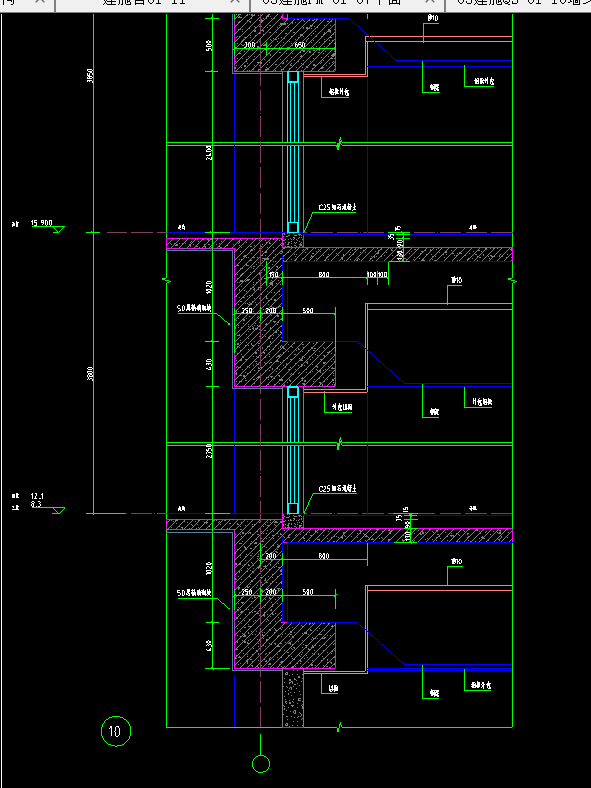Select the 12.1 elevation value
591x788 pixels.
(x=37, y=497)
